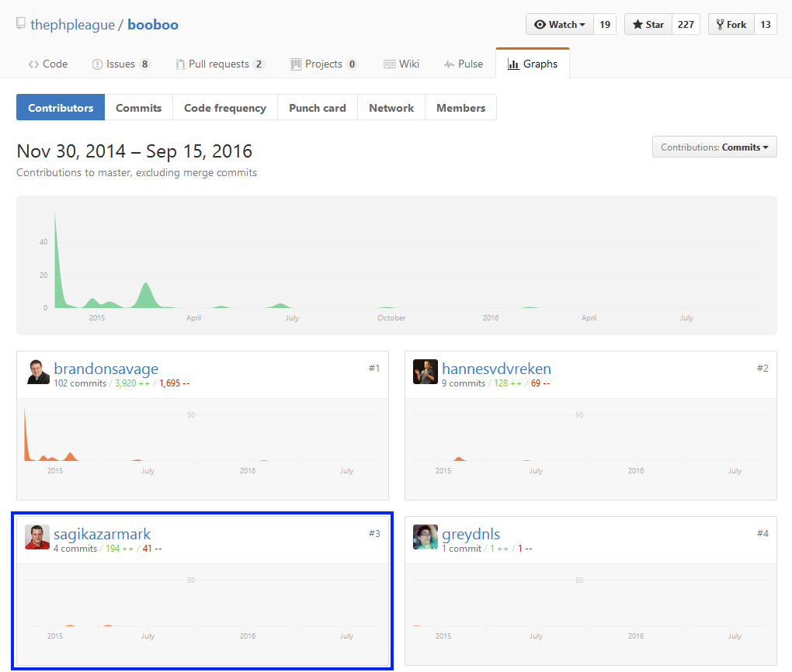Image resolution: width=792 pixels, height=672 pixels.
Task: Open hannesvdvreken avatar image
Action: pyautogui.click(x=426, y=372)
